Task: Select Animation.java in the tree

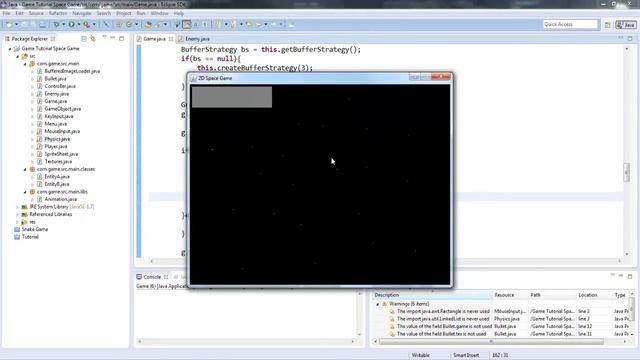Action: [x=60, y=199]
